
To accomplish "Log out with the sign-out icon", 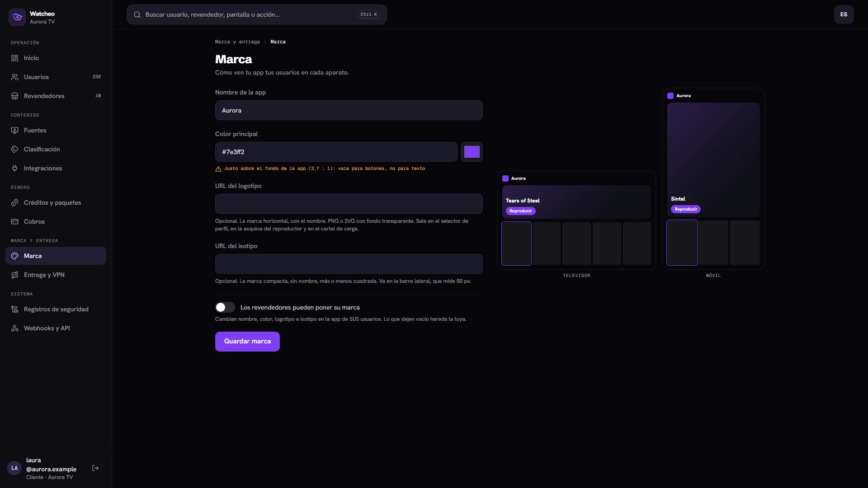I will pyautogui.click(x=95, y=468).
